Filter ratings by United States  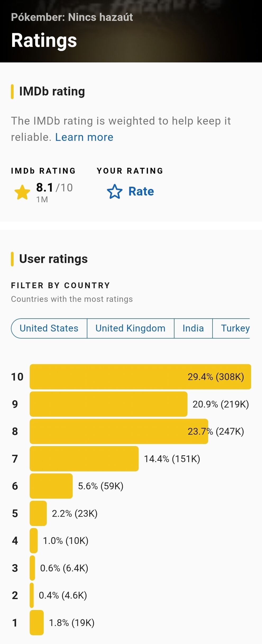49,328
